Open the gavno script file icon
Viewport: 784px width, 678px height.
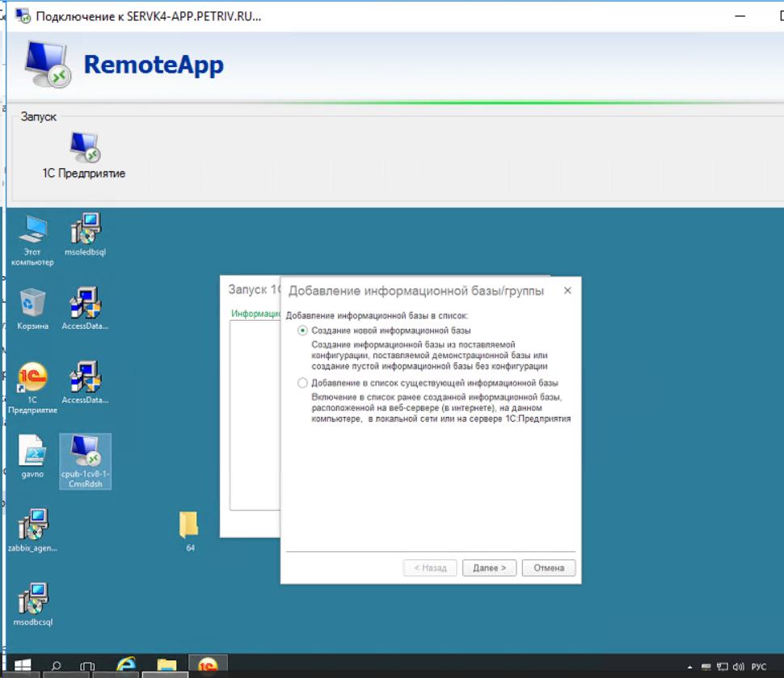(33, 456)
